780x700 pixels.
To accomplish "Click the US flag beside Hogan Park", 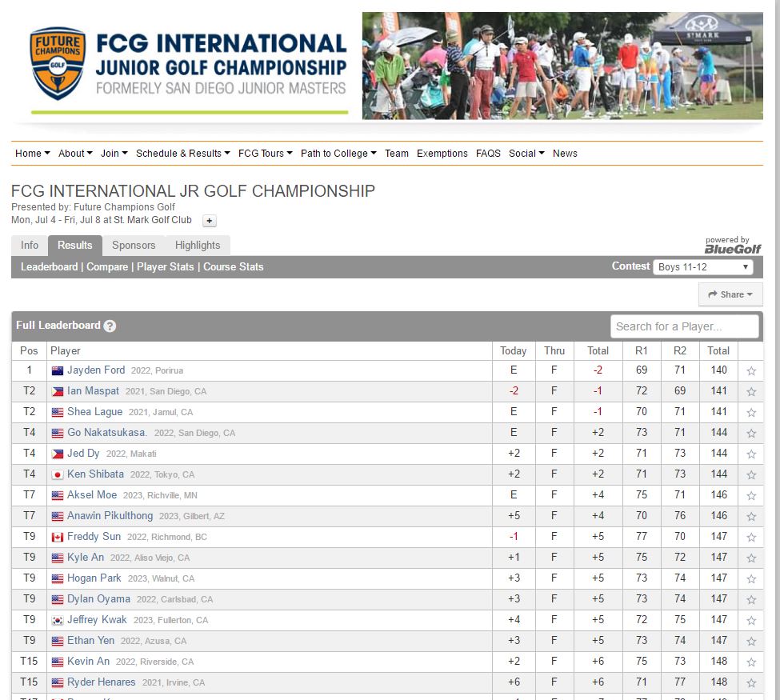I will click(58, 578).
